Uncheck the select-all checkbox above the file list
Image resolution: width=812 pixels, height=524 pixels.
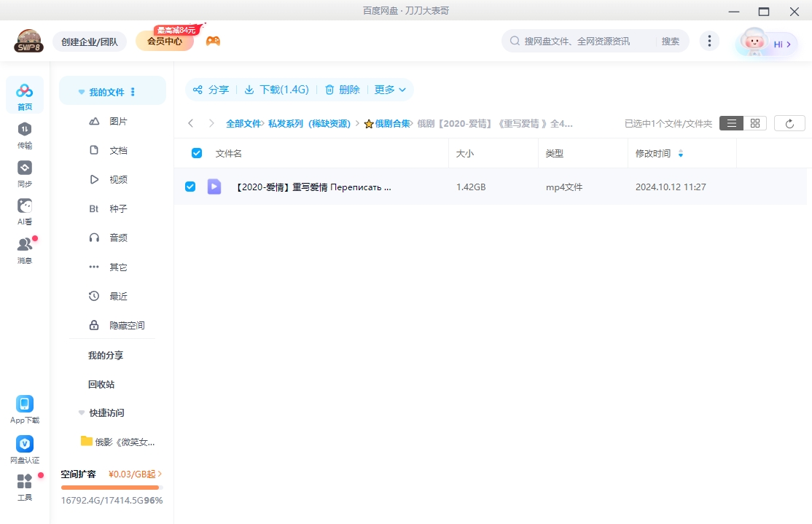pos(195,153)
